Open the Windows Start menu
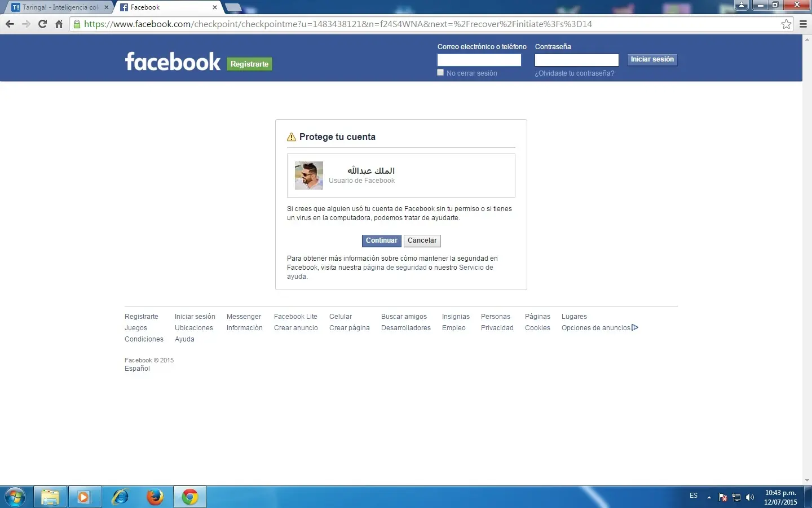The height and width of the screenshot is (508, 812). (x=15, y=497)
